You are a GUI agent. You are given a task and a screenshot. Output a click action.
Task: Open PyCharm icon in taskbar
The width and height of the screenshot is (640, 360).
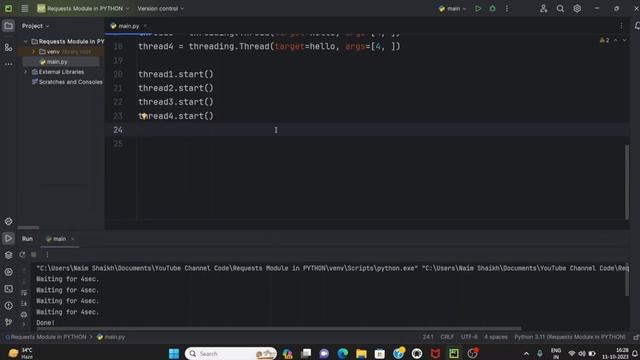coord(454,353)
